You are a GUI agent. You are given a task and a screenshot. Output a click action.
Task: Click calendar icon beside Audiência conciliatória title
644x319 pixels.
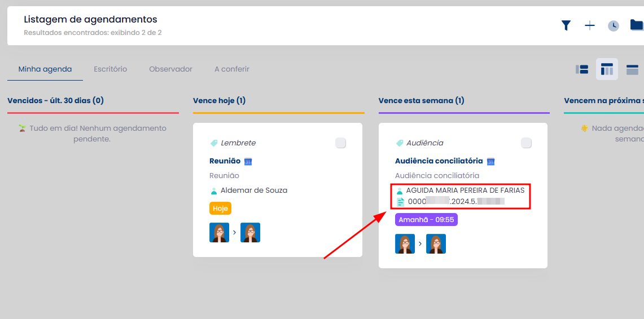tap(490, 161)
